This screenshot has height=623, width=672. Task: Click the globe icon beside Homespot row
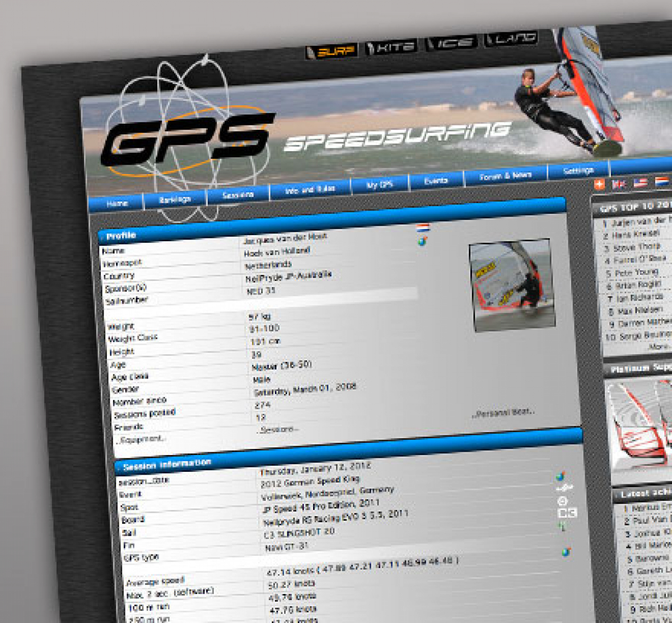tap(422, 241)
